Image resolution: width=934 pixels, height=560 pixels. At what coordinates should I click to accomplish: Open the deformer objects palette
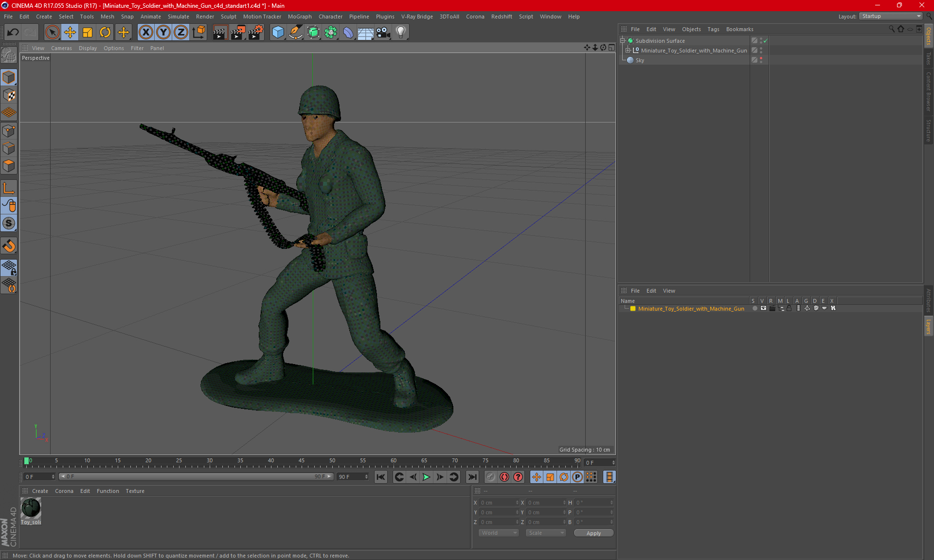pos(348,33)
